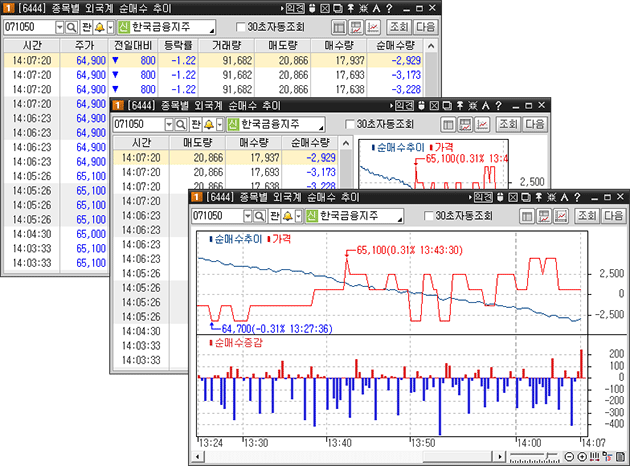This screenshot has width=630, height=466.
Task: Click 주가 column header in back window
Action: 84,45
